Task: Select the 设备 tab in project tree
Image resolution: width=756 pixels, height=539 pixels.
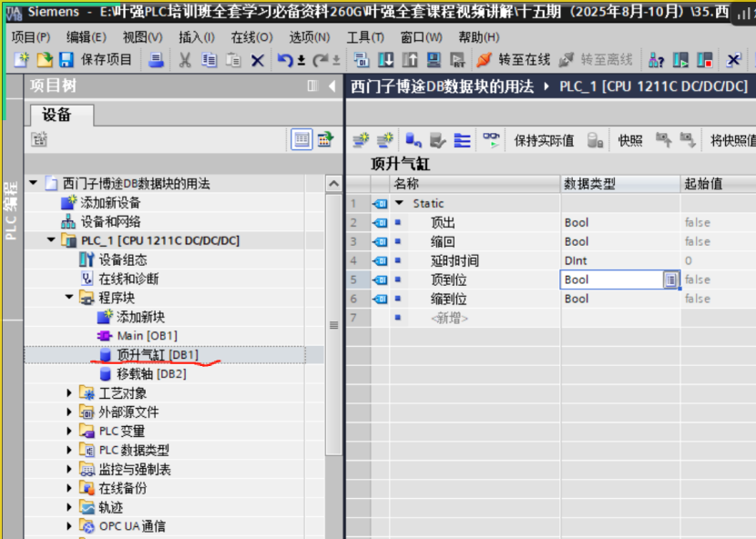Action: tap(62, 115)
